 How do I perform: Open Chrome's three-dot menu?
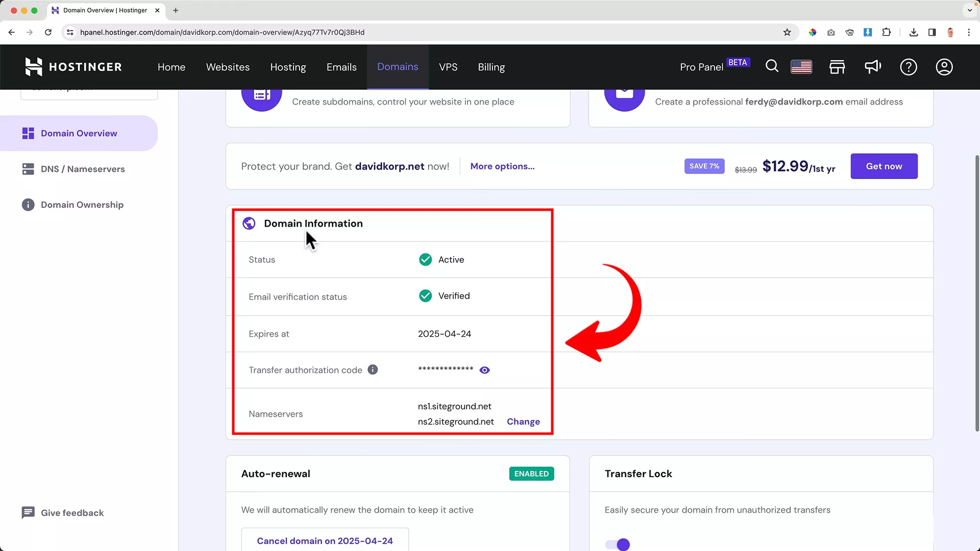pos(969,32)
